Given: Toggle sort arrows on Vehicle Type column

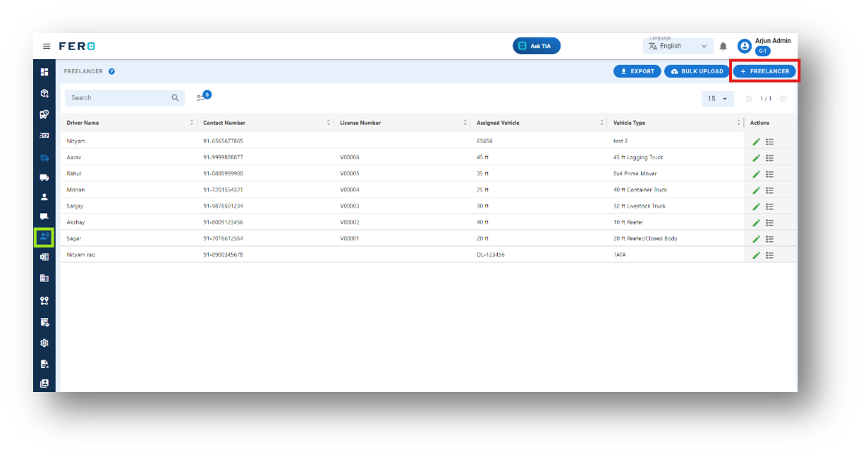Looking at the screenshot, I should [x=739, y=123].
